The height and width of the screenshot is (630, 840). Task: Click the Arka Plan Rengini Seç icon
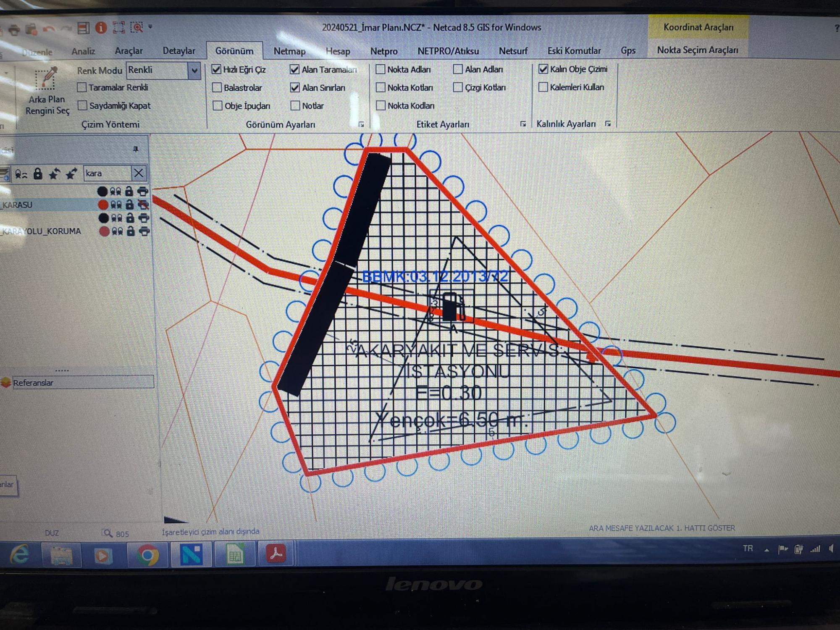click(45, 79)
